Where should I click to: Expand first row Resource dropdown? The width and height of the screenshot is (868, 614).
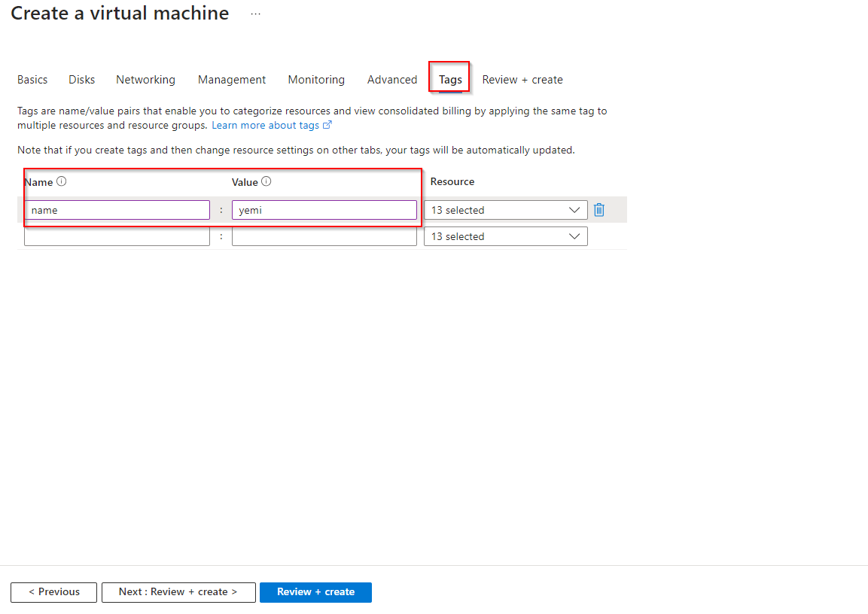pyautogui.click(x=505, y=210)
